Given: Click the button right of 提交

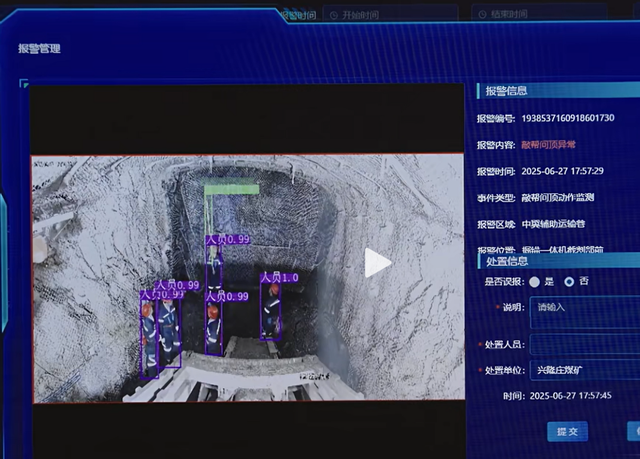Looking at the screenshot, I should point(632,431).
